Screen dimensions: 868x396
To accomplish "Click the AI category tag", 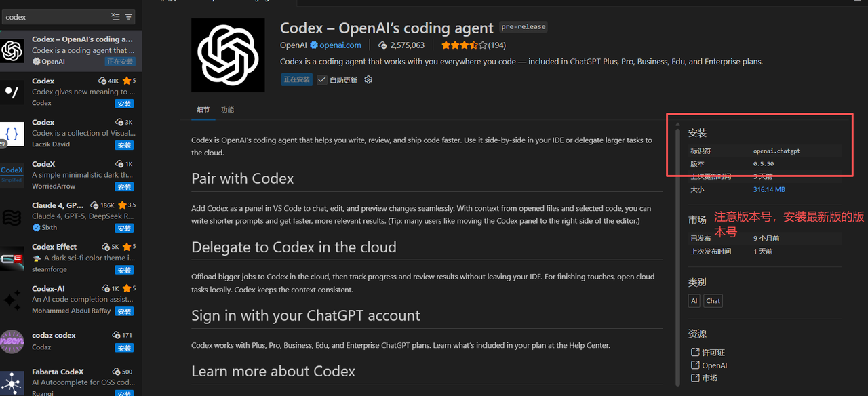I will (x=694, y=301).
